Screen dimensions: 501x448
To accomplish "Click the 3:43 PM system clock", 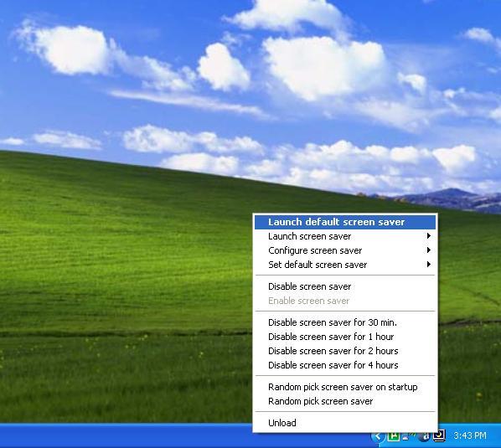I will click(470, 435).
